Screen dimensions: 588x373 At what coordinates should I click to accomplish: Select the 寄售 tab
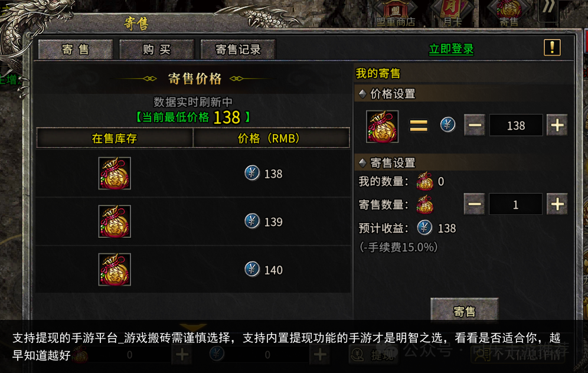[76, 49]
